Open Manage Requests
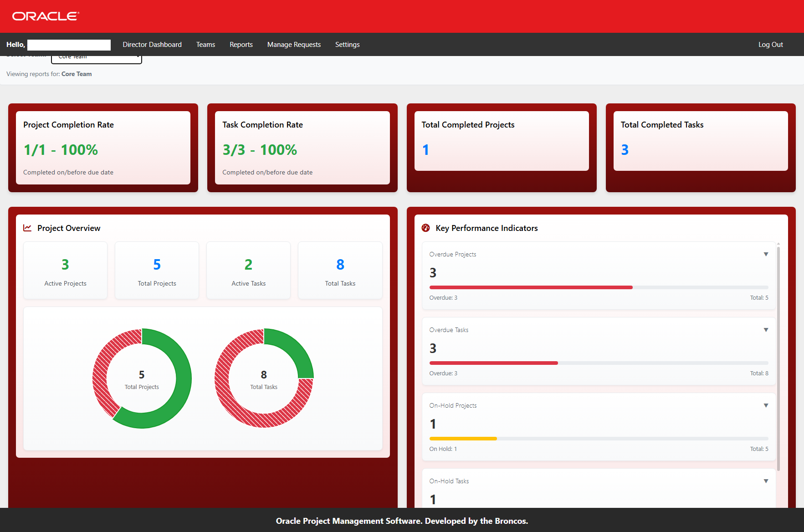 [x=294, y=44]
